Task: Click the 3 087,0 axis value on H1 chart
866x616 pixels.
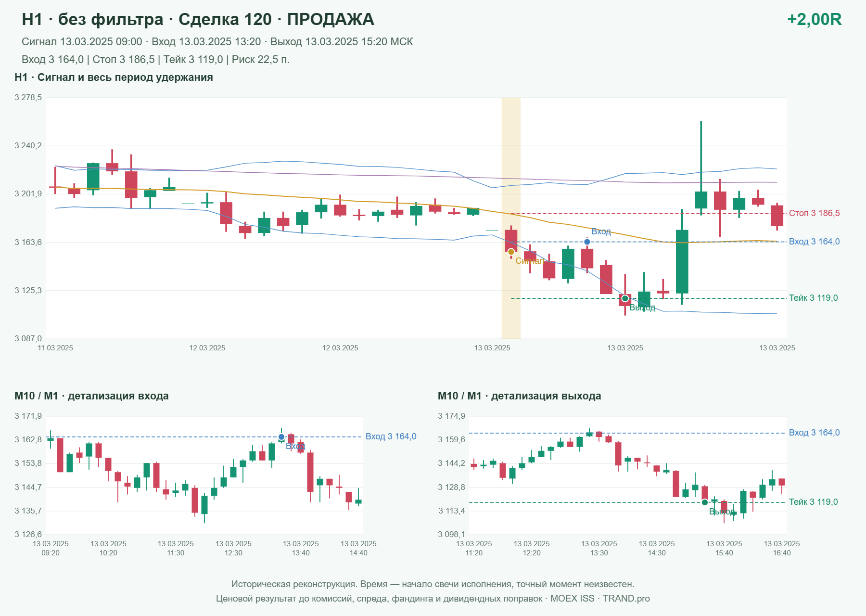Action: [x=28, y=339]
